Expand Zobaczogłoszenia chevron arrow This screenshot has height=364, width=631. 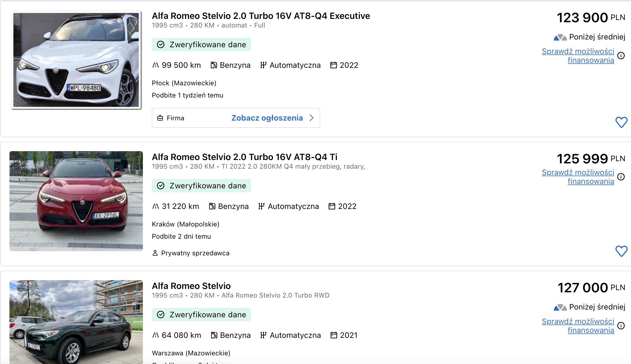click(312, 118)
